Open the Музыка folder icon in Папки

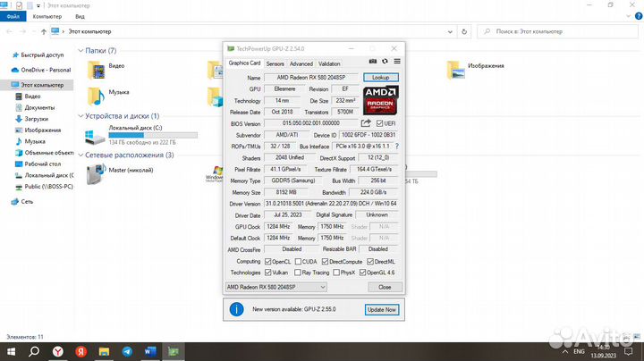click(96, 95)
